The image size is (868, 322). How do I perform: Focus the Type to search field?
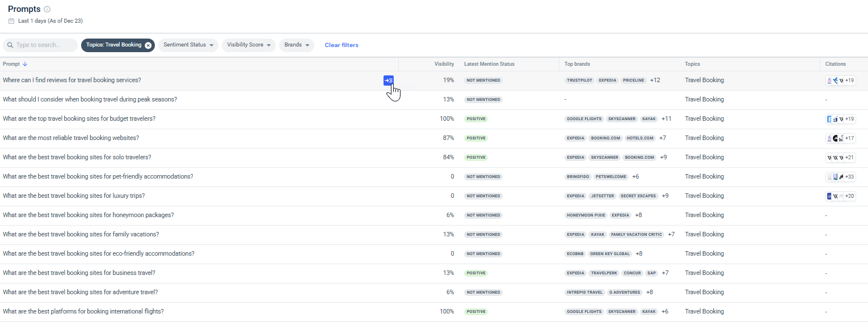click(44, 45)
